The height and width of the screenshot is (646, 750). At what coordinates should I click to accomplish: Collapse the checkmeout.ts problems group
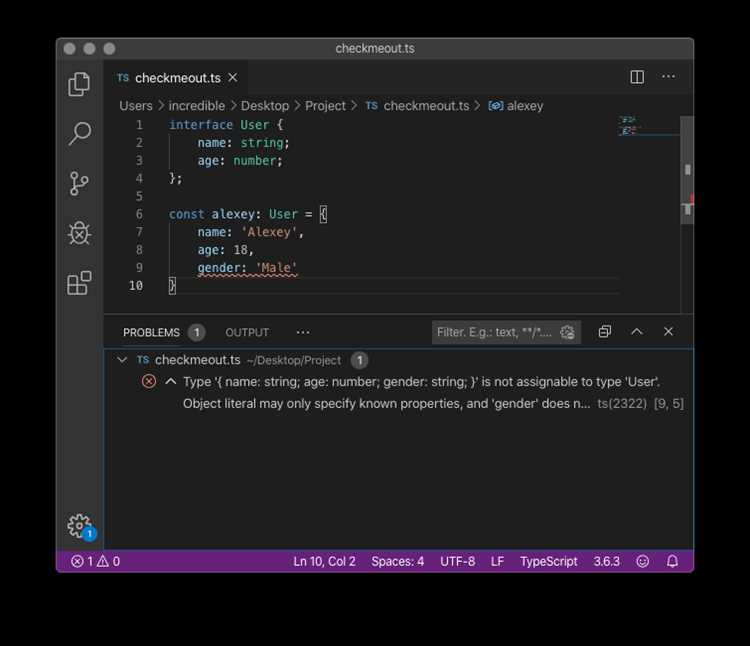[x=122, y=360]
